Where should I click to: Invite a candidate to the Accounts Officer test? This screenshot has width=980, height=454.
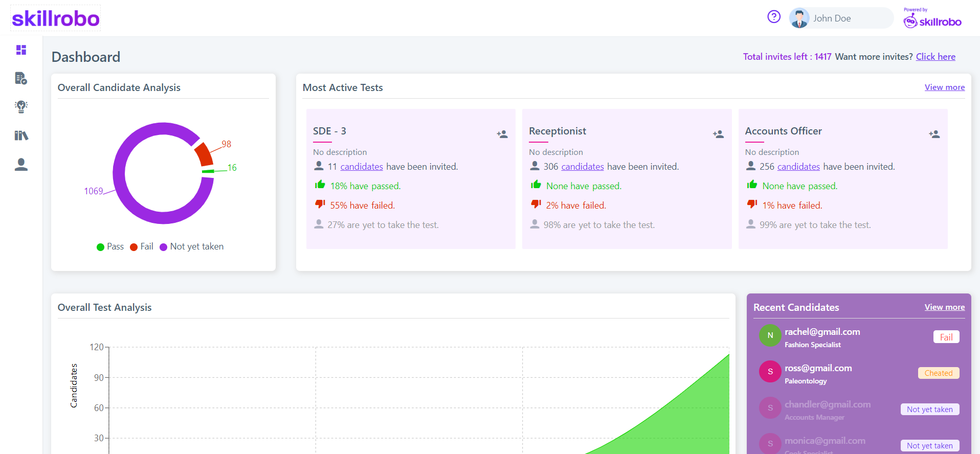934,134
